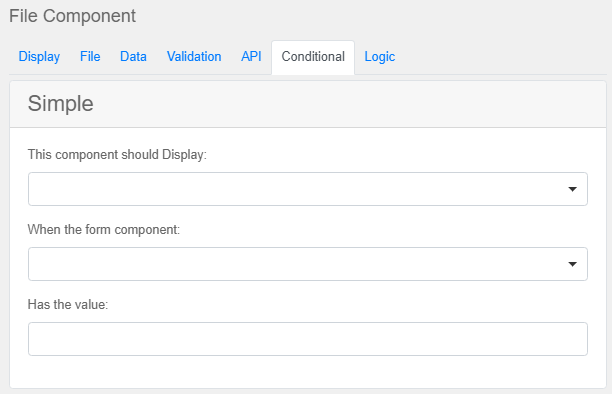Click 'When the form component:' label
612x394 pixels.
coord(104,230)
